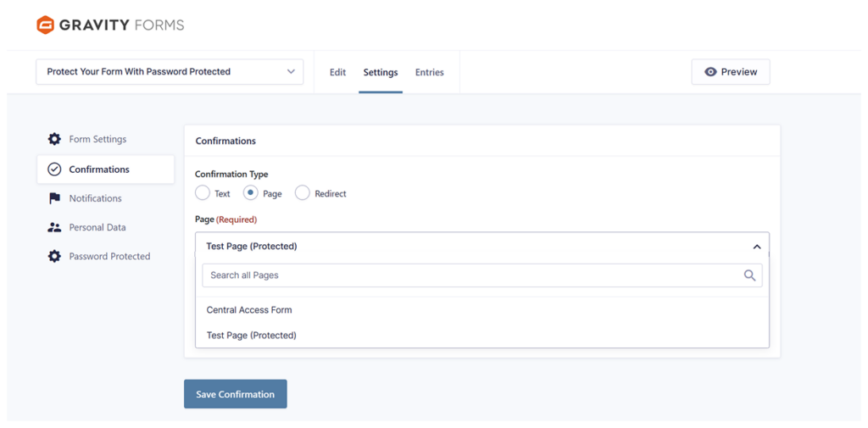Click the gear icon beside Password Protected
868x428 pixels.
pos(54,256)
